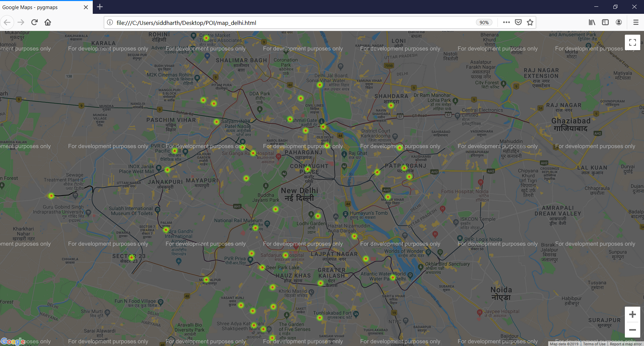Bookmark this page with the star
This screenshot has height=346, width=644.
530,23
